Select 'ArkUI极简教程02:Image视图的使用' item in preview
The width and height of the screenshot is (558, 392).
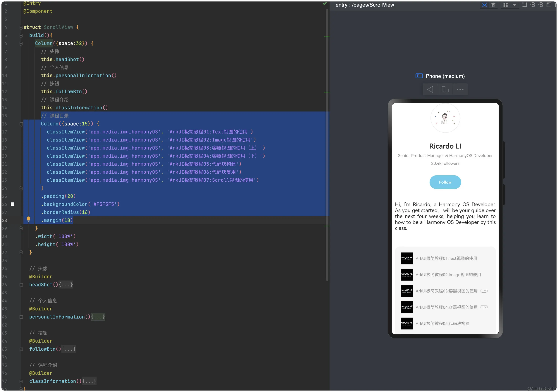pyautogui.click(x=448, y=275)
